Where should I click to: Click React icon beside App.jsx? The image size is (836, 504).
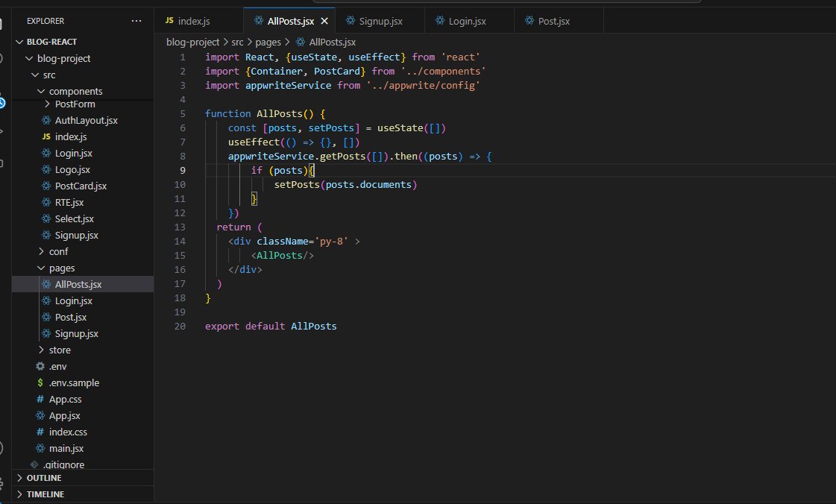[x=40, y=415]
